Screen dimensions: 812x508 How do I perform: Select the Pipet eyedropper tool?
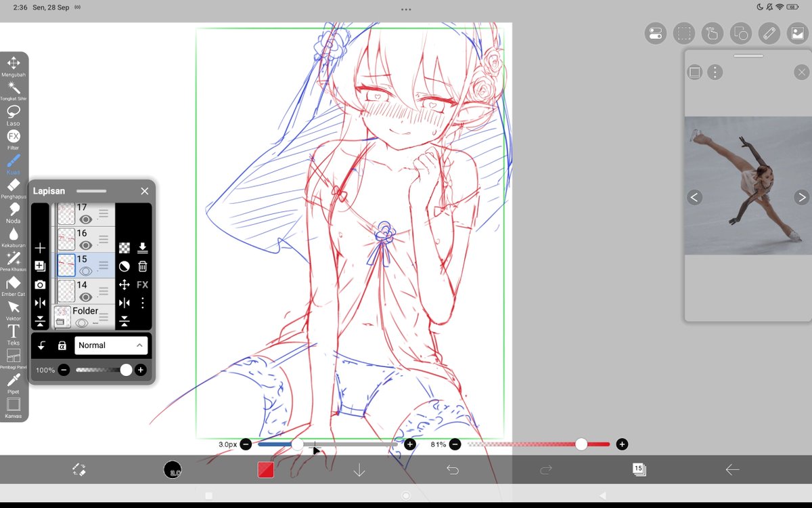pos(14,383)
